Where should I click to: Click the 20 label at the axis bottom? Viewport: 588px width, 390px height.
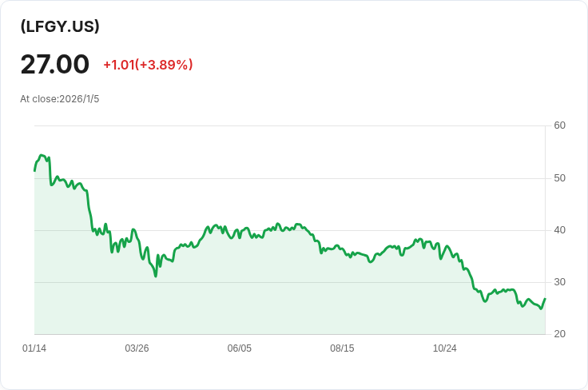coord(559,334)
